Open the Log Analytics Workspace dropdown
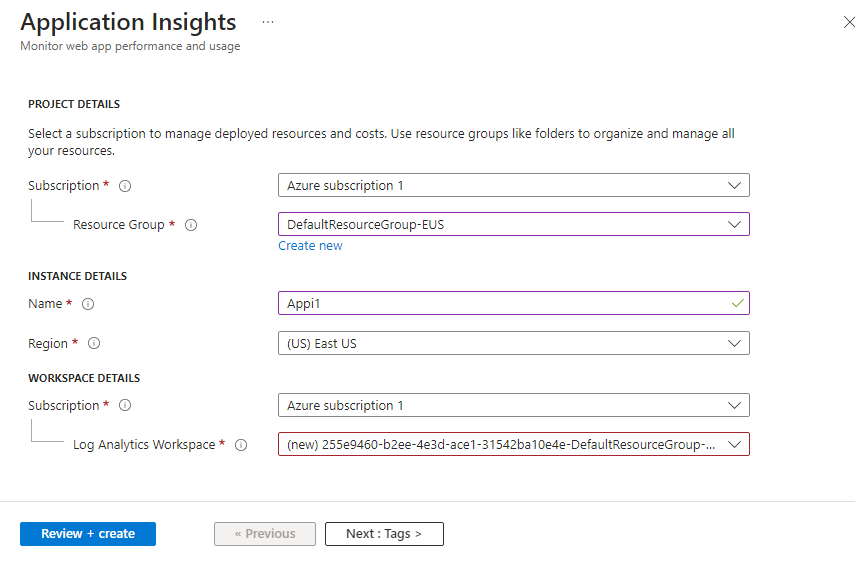Image resolution: width=855 pixels, height=564 pixels. tap(513, 444)
